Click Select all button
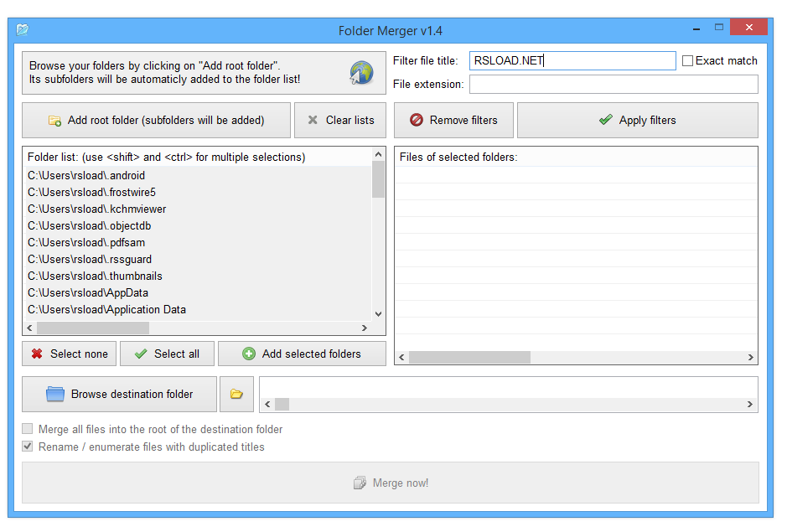The image size is (787, 532). point(167,354)
